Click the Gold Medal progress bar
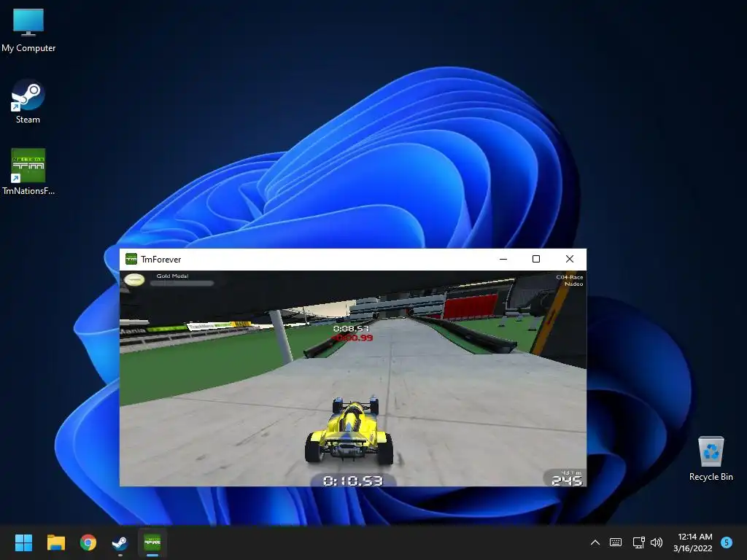Viewport: 747px width, 560px height. coord(182,284)
